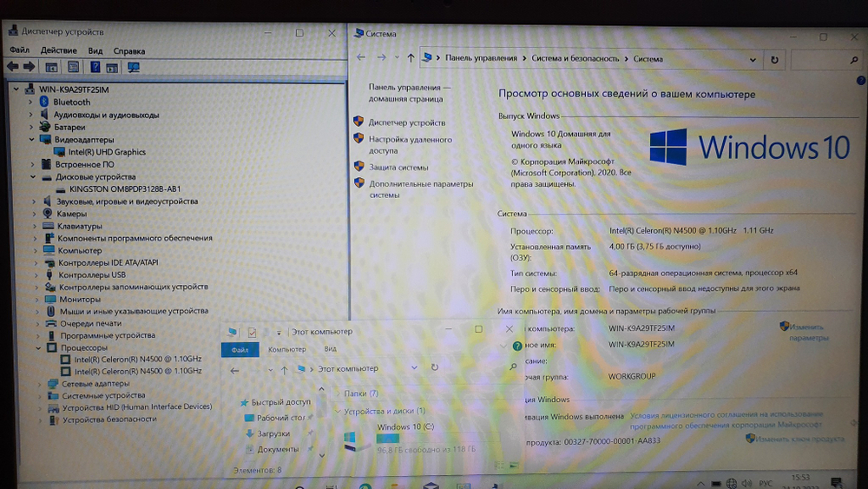Click Back arrow in System window
The image size is (868, 489).
click(361, 57)
